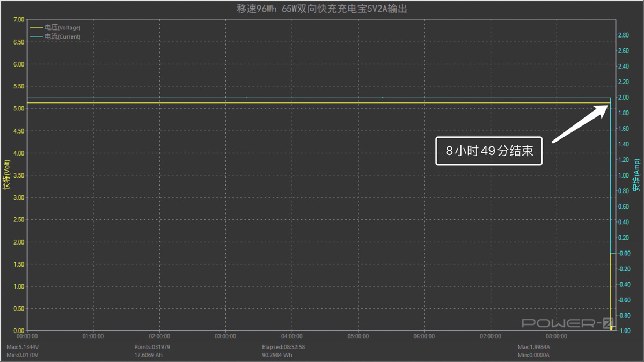The image size is (644, 362).
Task: Click the 00:00:00 start time label
Action: [27, 337]
